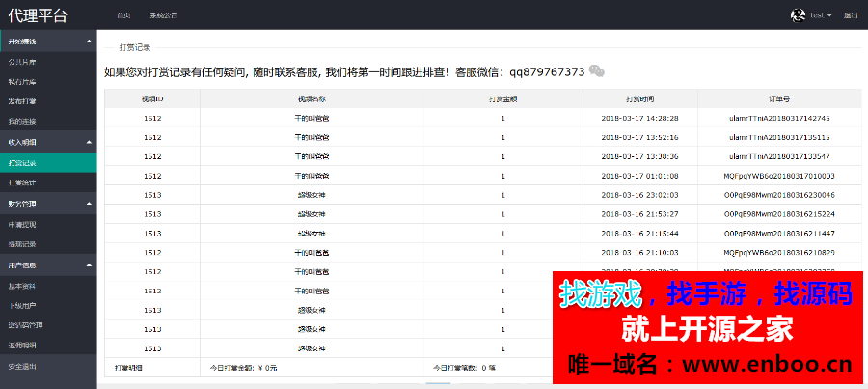Screen dimensions: 868x389
Task: Collapse the 开始赚钱 sidebar section
Action: coord(48,42)
